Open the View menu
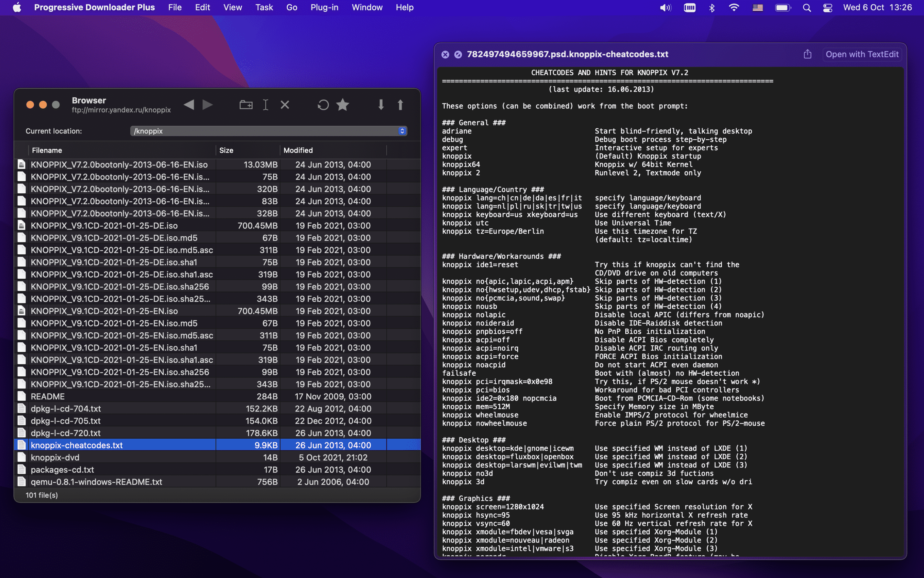 click(x=232, y=7)
